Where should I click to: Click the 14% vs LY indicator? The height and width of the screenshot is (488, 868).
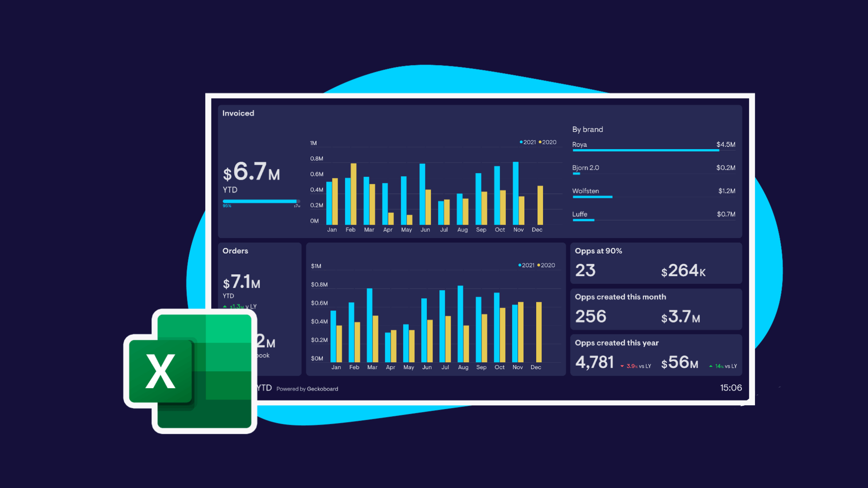(x=723, y=366)
